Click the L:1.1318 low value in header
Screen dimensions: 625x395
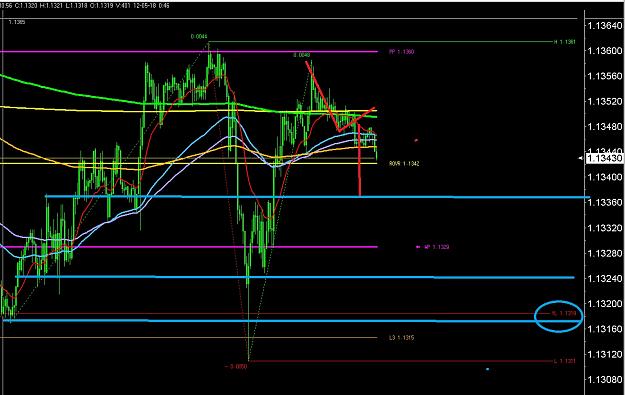click(x=76, y=6)
